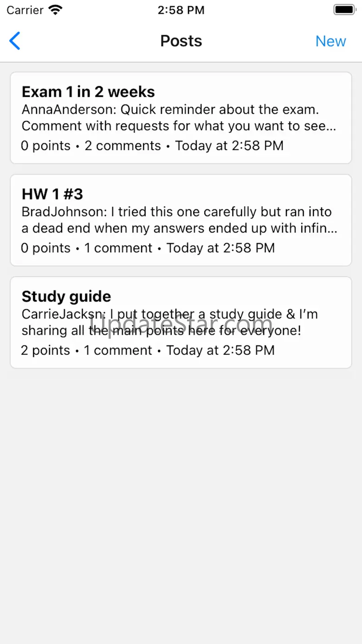
Task: Tap "0 points" on the Exam post
Action: pos(45,146)
